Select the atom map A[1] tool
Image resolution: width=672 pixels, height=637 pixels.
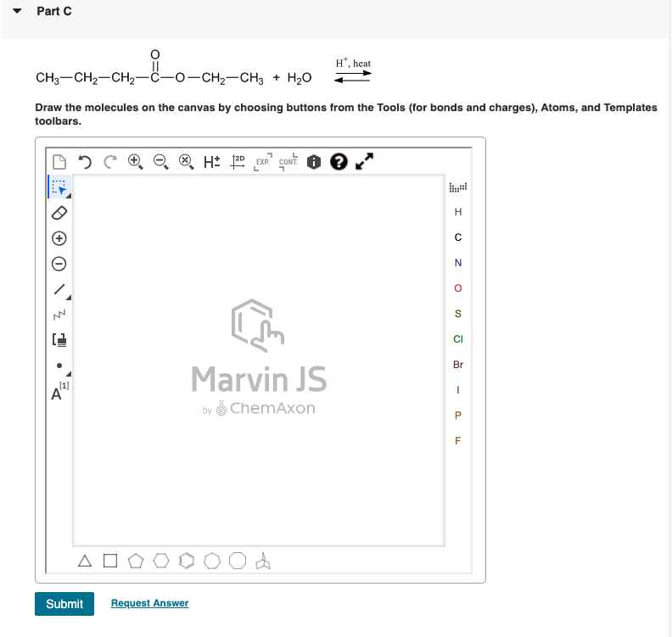tap(59, 391)
